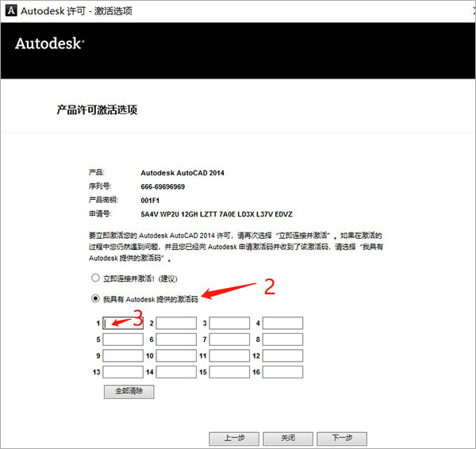Focus activation code field 12

[x=282, y=355]
